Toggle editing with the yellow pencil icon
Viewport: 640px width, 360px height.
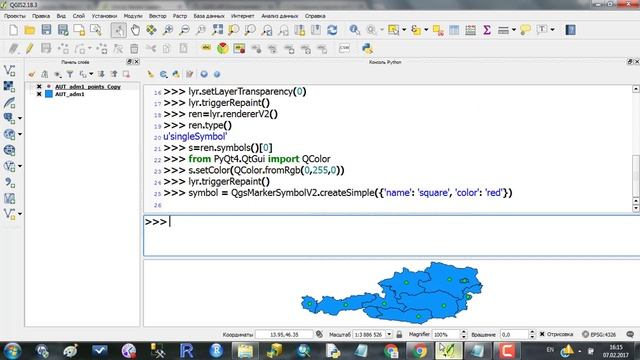point(29,49)
